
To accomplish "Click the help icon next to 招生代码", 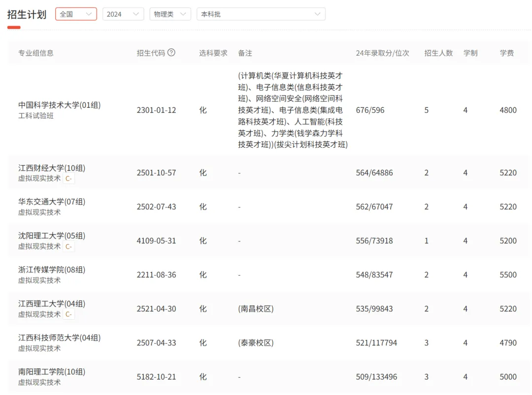I will point(170,53).
